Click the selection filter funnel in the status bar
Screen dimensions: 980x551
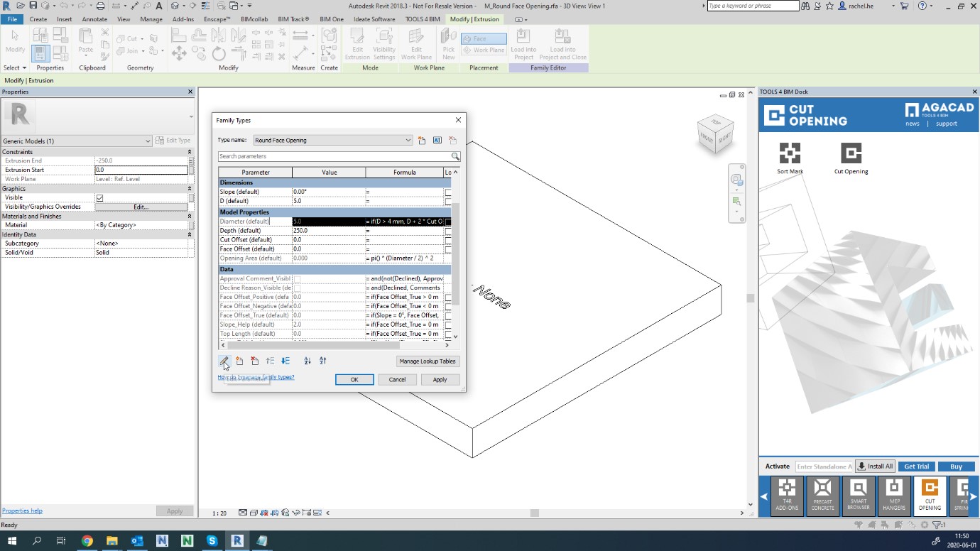(938, 525)
